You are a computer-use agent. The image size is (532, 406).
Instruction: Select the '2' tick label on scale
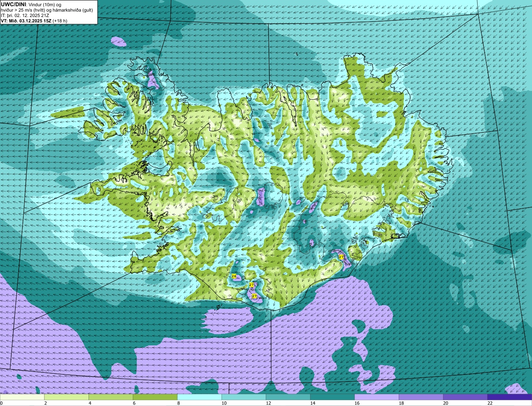[45, 403]
